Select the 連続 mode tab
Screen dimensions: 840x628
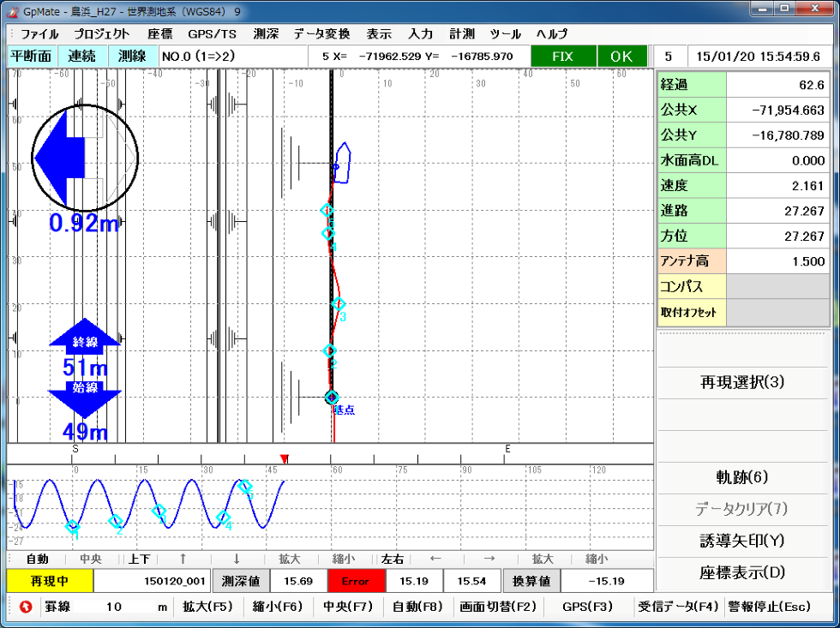(x=81, y=57)
